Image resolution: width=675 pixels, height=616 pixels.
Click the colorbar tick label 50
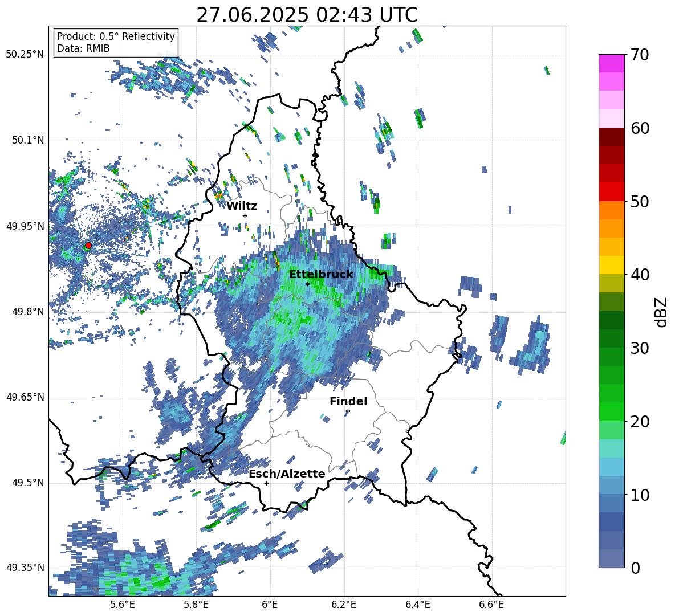click(x=640, y=201)
